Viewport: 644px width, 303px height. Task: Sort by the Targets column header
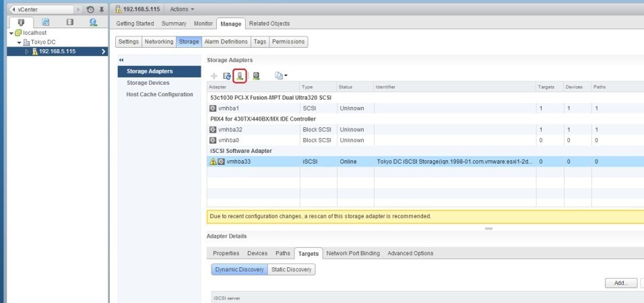(x=550, y=87)
